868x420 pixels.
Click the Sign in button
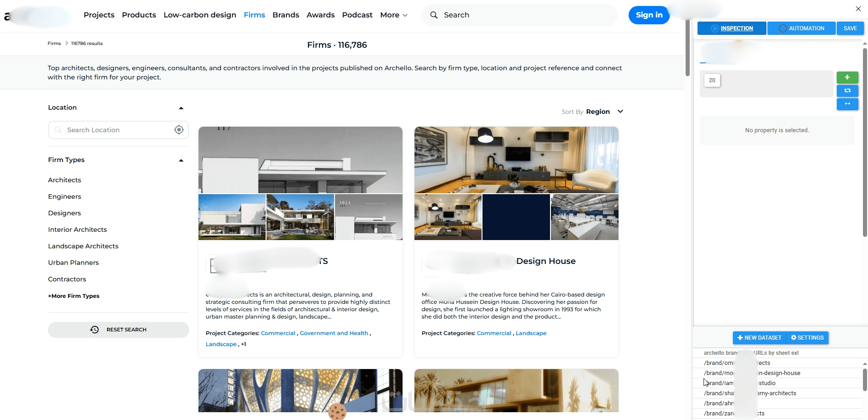[x=649, y=15]
